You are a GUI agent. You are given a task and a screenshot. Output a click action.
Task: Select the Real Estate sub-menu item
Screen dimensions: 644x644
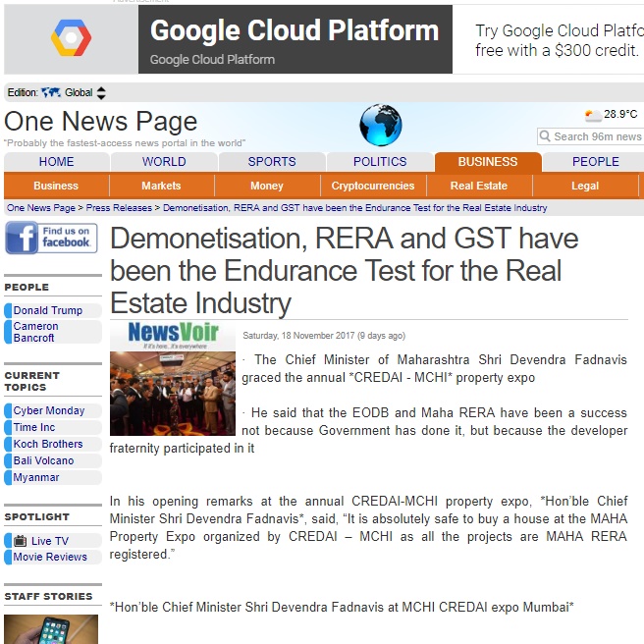(479, 186)
